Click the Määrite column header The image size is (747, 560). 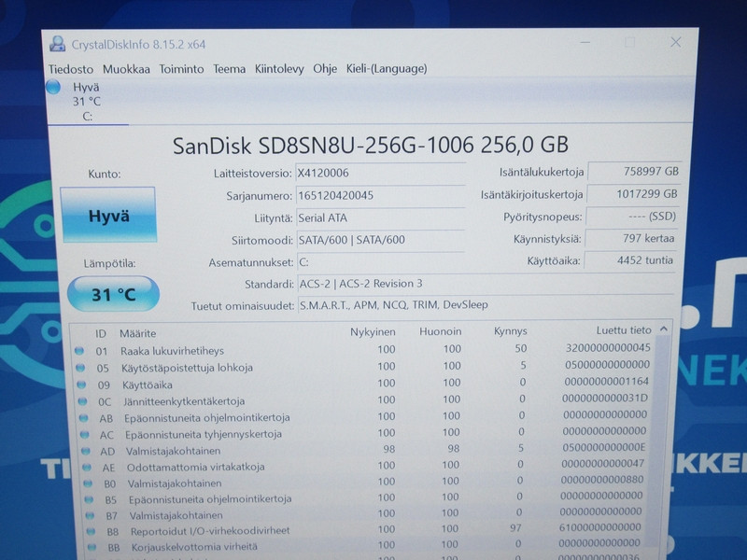coord(137,334)
